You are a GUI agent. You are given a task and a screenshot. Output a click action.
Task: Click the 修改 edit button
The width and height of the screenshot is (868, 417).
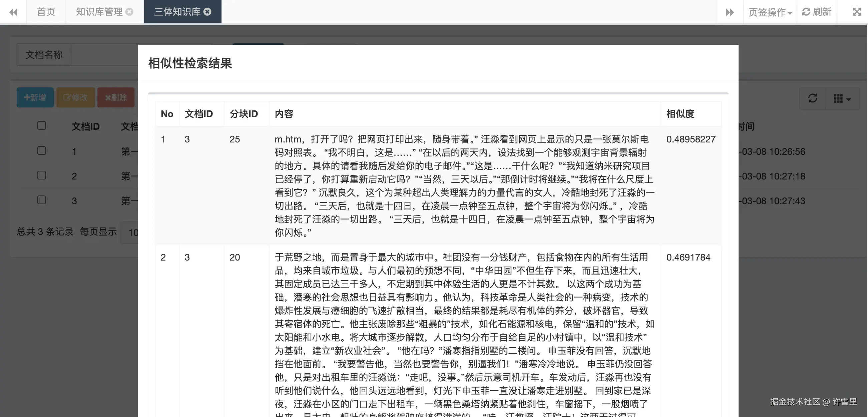pyautogui.click(x=75, y=98)
